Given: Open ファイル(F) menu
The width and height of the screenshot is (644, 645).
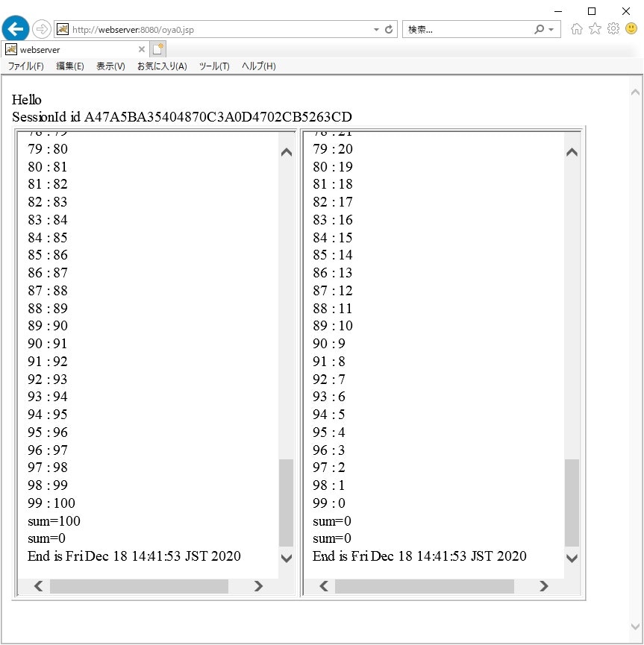Looking at the screenshot, I should coord(26,66).
